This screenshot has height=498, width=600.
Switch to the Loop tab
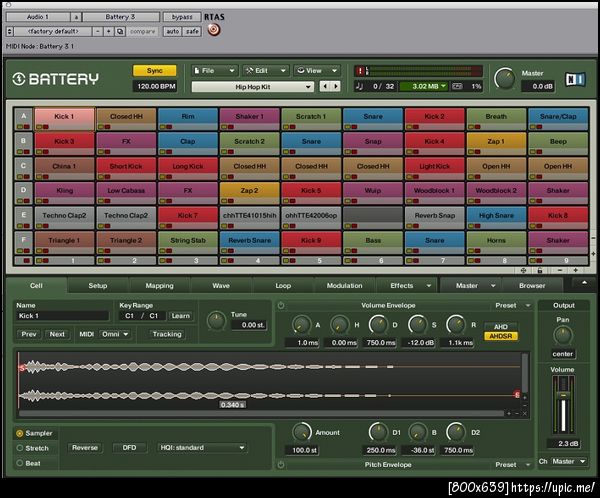283,286
